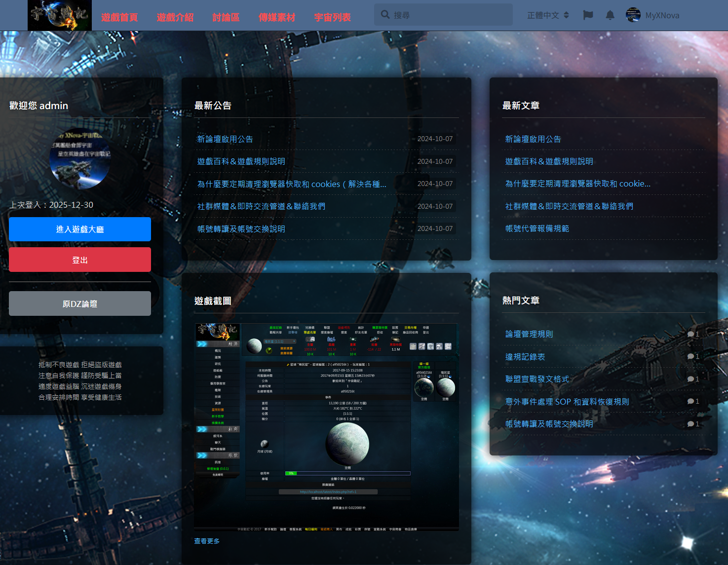Image resolution: width=728 pixels, height=565 pixels.
Task: Open the flag icon in the navbar
Action: point(587,15)
